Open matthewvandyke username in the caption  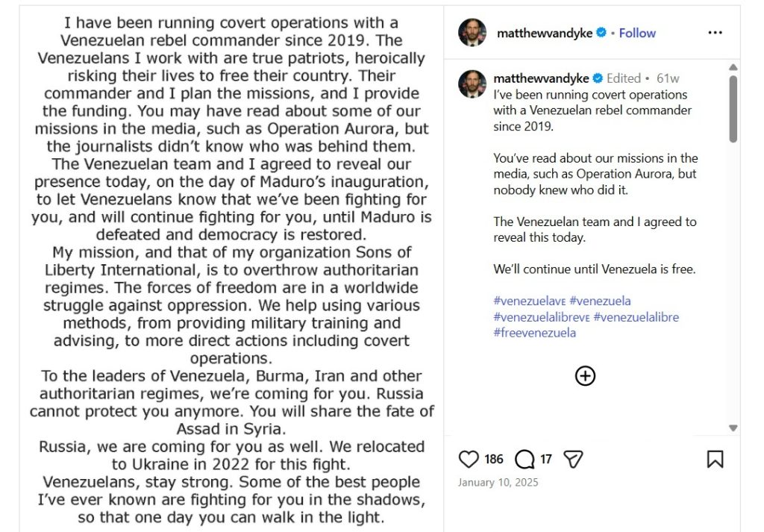point(542,78)
